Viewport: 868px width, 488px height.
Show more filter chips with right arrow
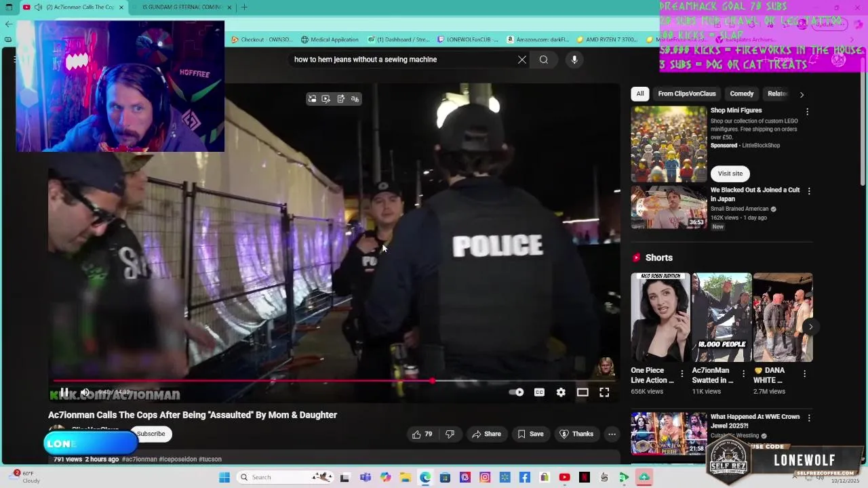[802, 94]
